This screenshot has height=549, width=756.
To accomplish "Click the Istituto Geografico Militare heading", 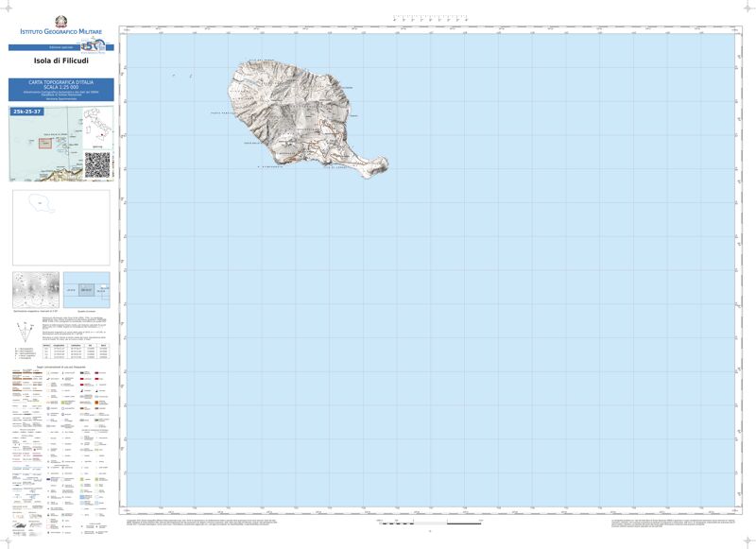I will [61, 33].
